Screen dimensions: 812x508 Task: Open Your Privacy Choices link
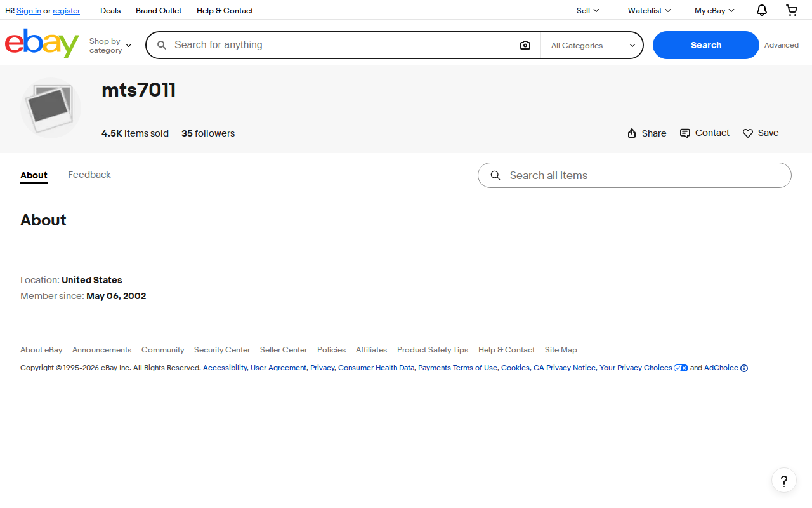(636, 368)
